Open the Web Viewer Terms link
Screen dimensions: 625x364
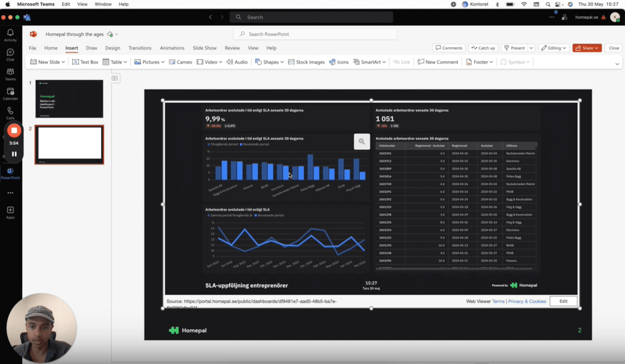[498, 301]
